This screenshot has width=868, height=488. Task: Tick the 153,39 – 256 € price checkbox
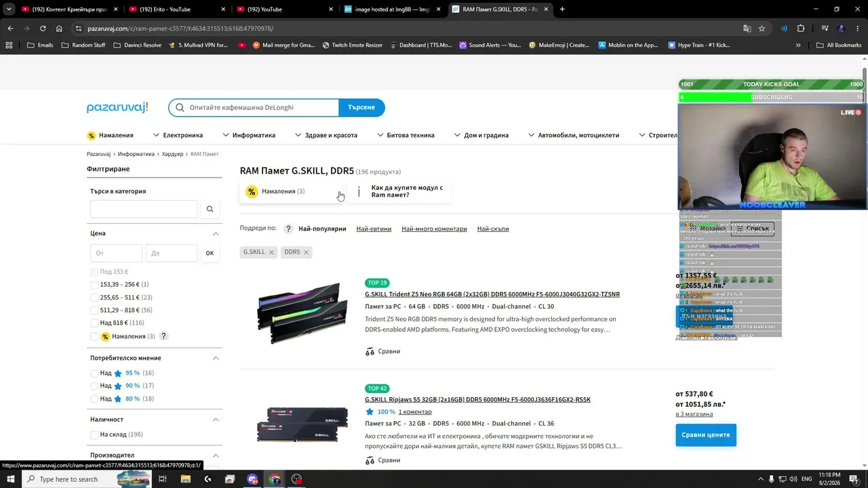[x=94, y=285]
